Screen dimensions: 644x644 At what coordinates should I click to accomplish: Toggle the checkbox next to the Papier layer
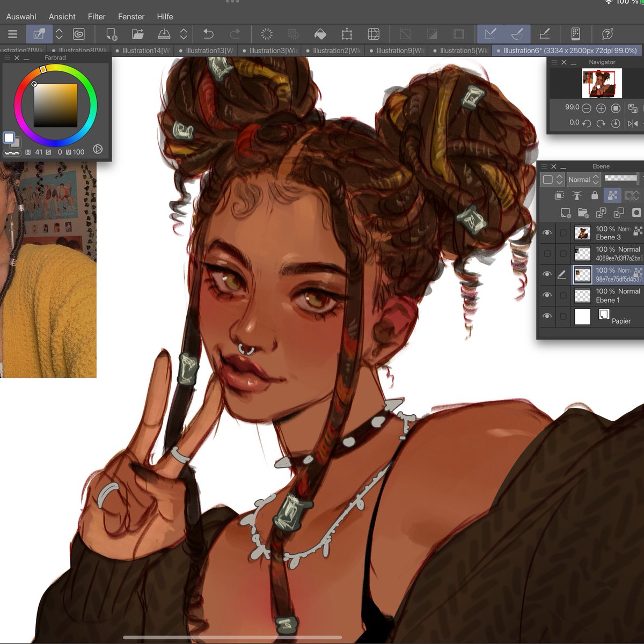click(563, 317)
